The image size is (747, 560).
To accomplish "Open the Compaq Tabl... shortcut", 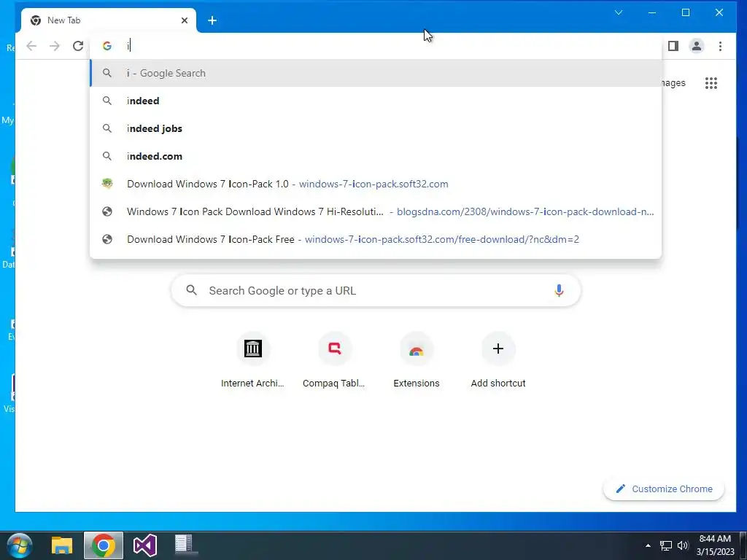I will pyautogui.click(x=334, y=361).
